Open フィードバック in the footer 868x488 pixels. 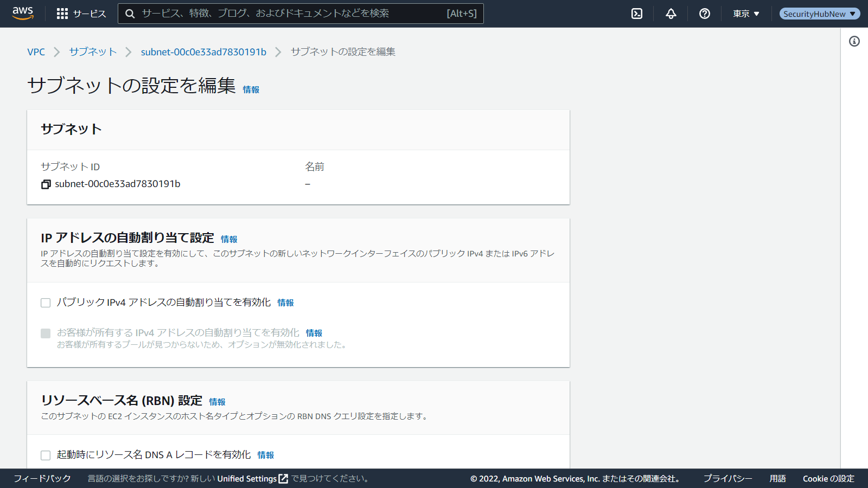42,478
